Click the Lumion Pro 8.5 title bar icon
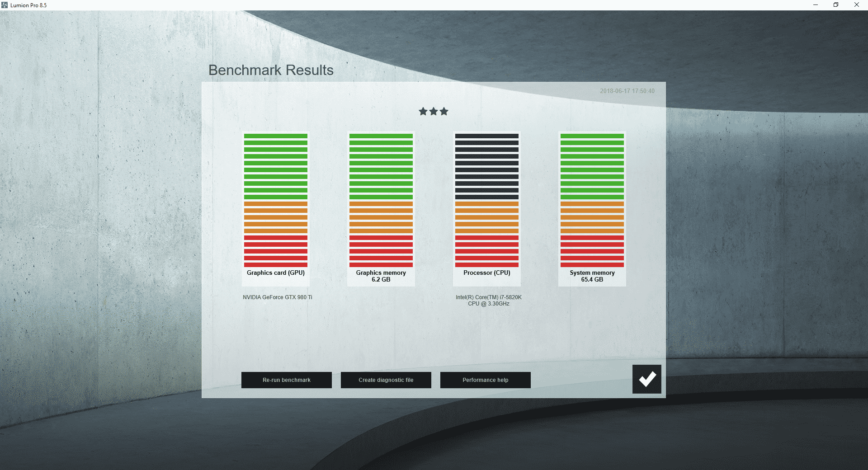The height and width of the screenshot is (470, 868). tap(5, 5)
